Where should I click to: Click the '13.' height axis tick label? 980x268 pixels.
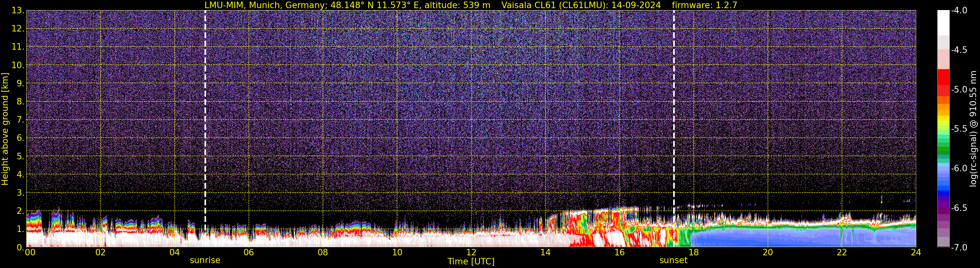tap(18, 10)
